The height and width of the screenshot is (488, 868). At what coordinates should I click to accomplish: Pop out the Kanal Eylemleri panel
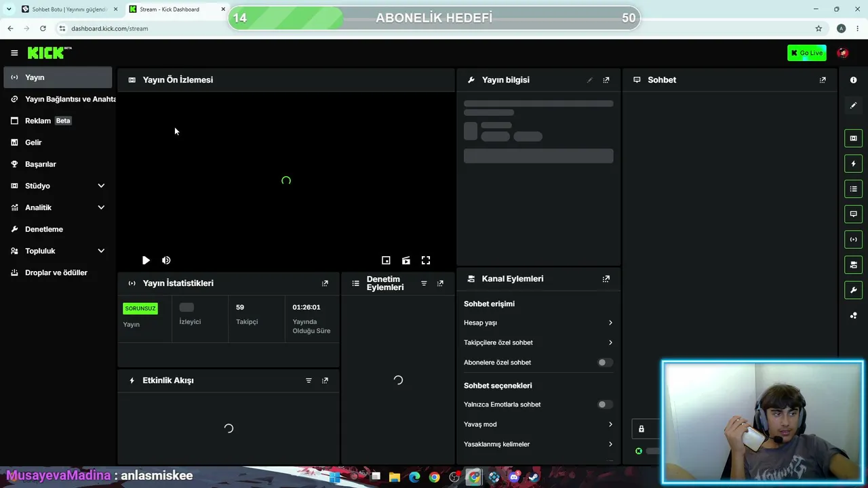[x=606, y=279]
